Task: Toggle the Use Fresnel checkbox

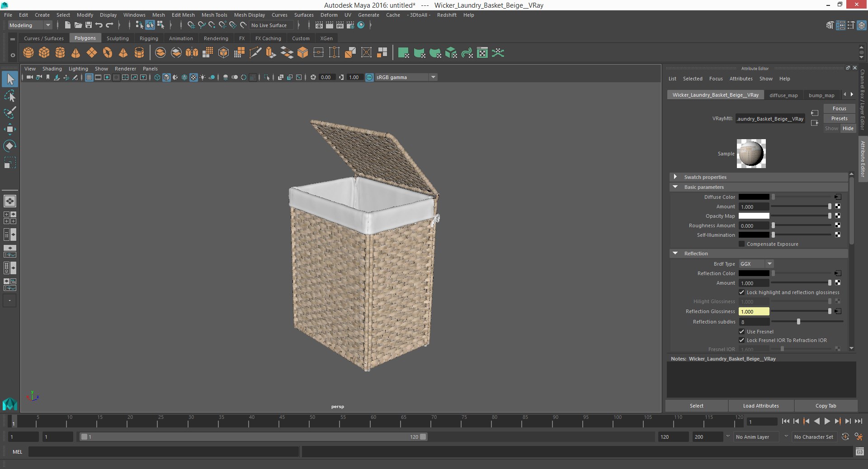Action: 741,331
